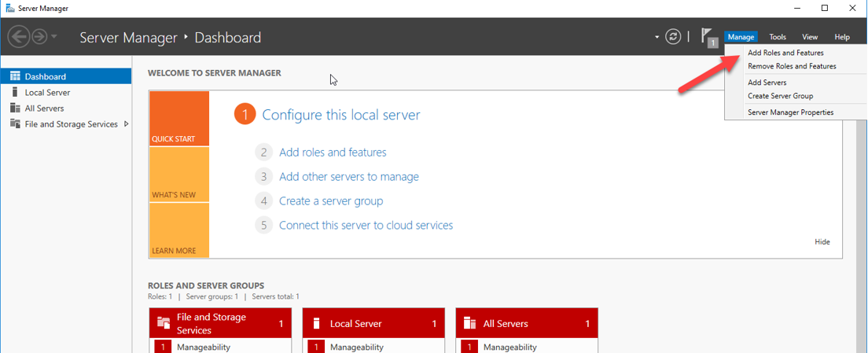The height and width of the screenshot is (353, 868).
Task: Click Add other servers to manage
Action: pyautogui.click(x=349, y=176)
